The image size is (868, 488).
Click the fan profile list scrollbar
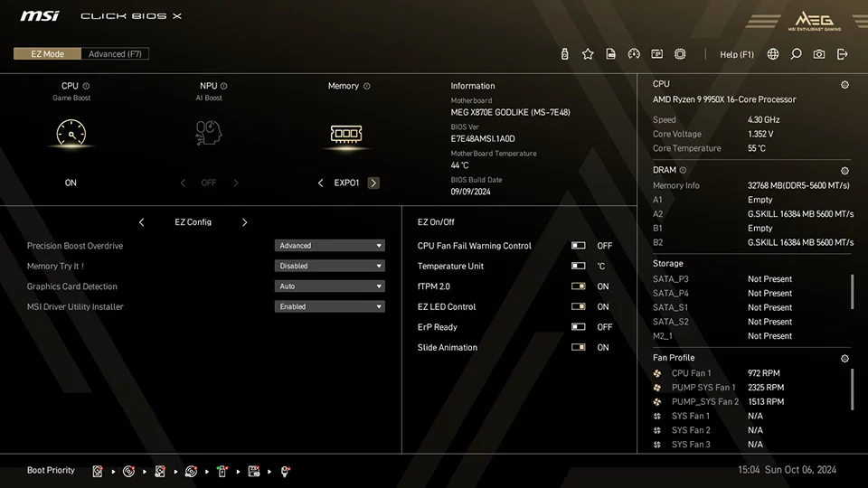853,389
